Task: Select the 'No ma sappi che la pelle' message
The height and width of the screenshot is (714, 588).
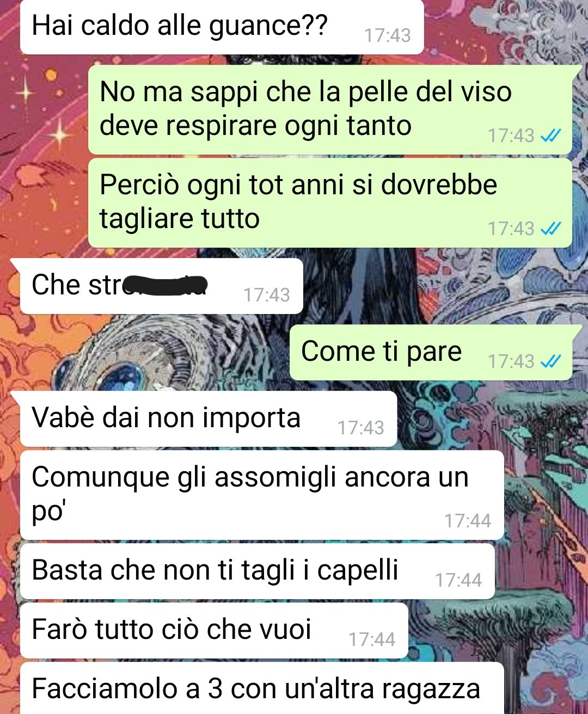Action: coord(330,109)
